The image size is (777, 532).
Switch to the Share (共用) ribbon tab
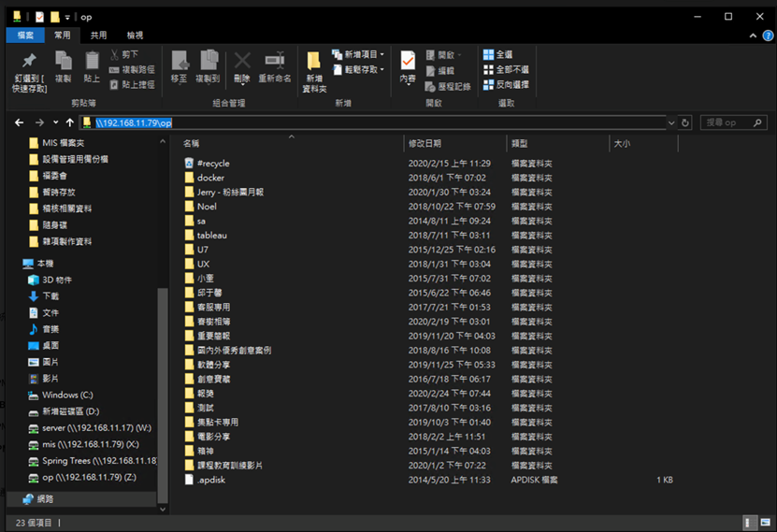[x=98, y=35]
